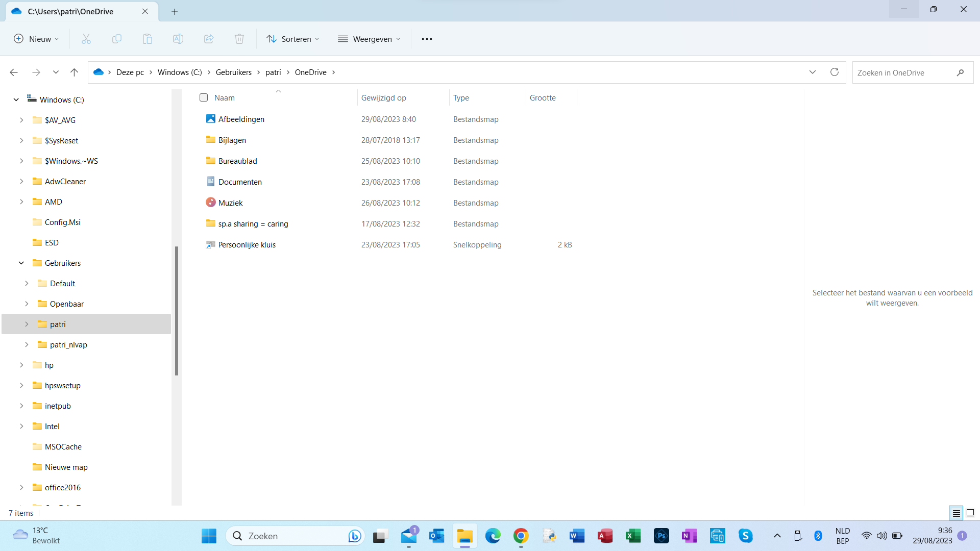Image resolution: width=980 pixels, height=551 pixels.
Task: Click the Rename icon in toolbar
Action: [x=178, y=39]
